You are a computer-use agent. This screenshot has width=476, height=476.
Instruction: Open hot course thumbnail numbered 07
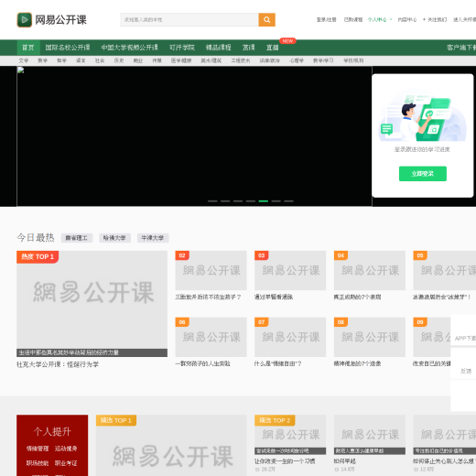pyautogui.click(x=290, y=337)
